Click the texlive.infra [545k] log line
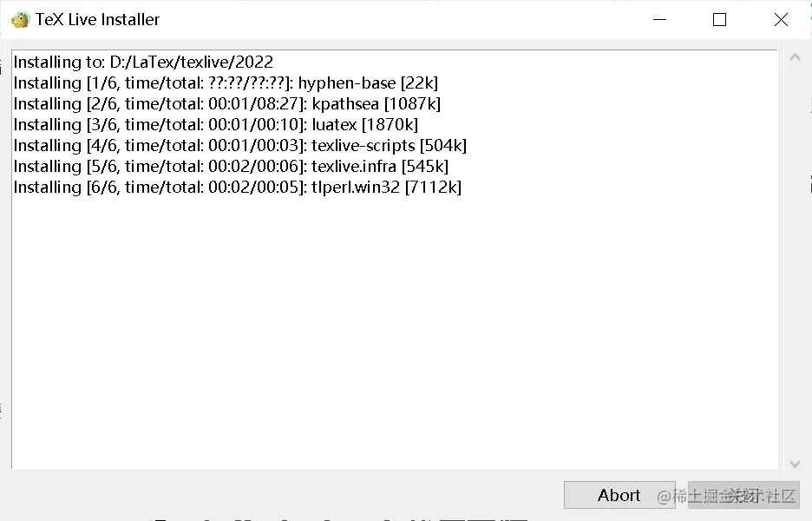 pos(380,167)
